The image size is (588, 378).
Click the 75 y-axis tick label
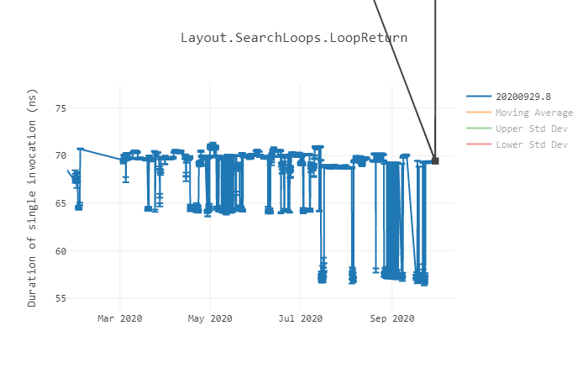coord(60,108)
